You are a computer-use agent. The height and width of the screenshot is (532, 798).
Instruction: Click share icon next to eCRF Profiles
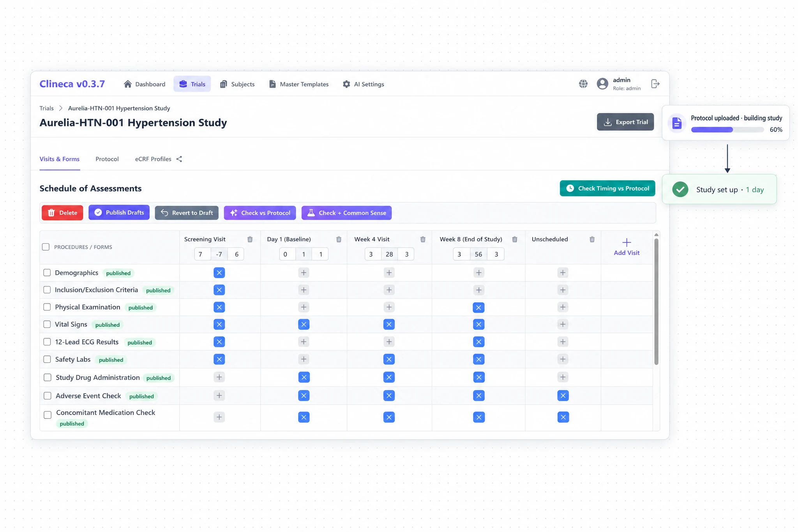[x=179, y=159]
